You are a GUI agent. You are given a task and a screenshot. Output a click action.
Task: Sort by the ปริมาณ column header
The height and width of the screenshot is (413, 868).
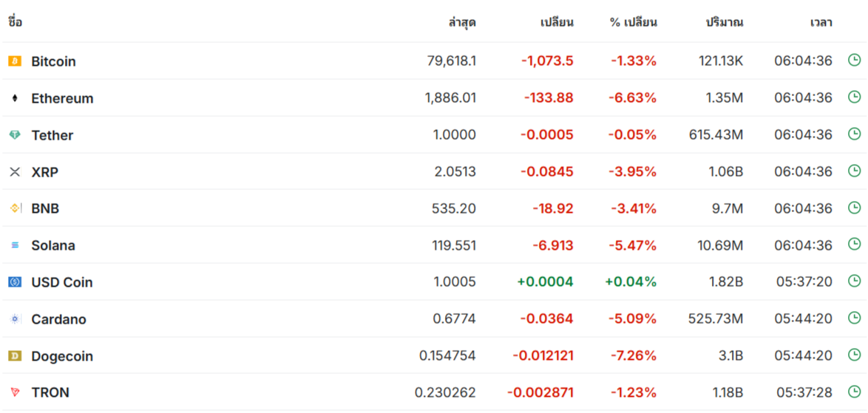pyautogui.click(x=724, y=23)
